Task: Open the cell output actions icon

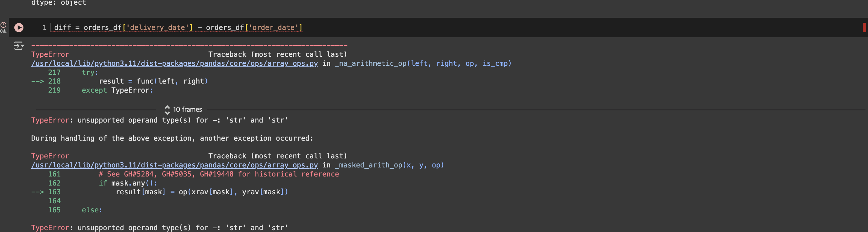Action: 19,46
